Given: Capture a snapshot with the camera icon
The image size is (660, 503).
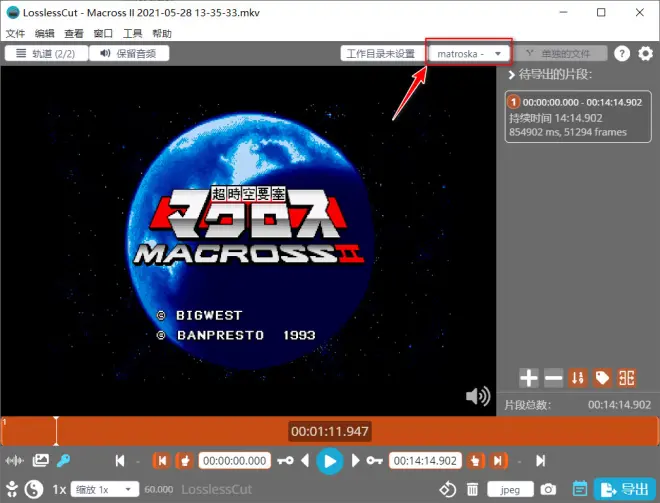Looking at the screenshot, I should click(x=548, y=490).
